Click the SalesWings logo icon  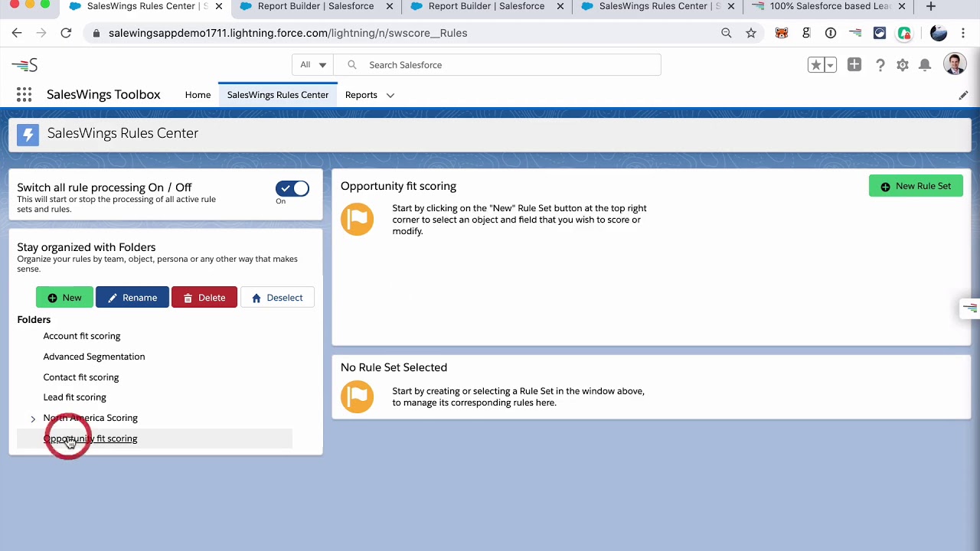click(24, 65)
